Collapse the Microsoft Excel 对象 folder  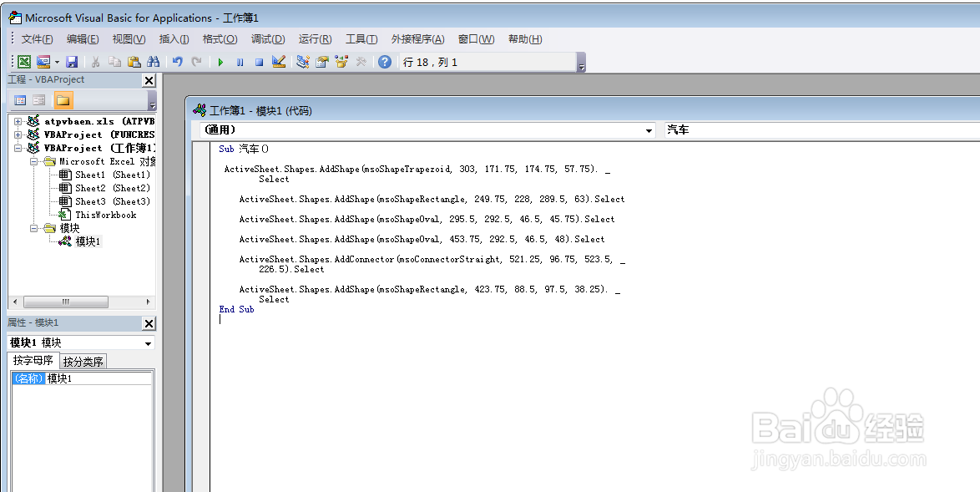pos(33,161)
